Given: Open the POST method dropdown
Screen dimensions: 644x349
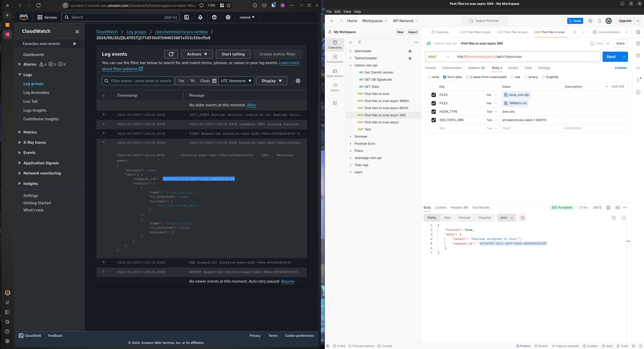Looking at the screenshot, I should coord(439,57).
